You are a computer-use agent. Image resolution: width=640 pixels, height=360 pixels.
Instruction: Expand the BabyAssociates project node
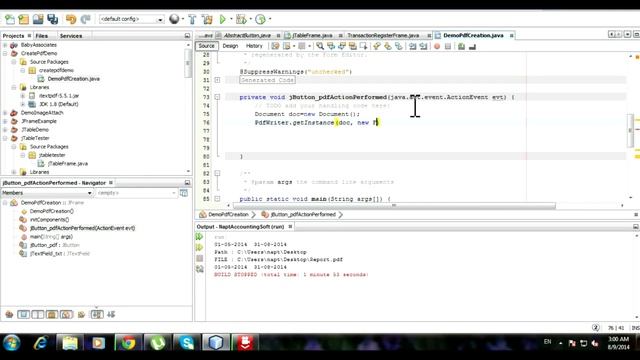5,45
